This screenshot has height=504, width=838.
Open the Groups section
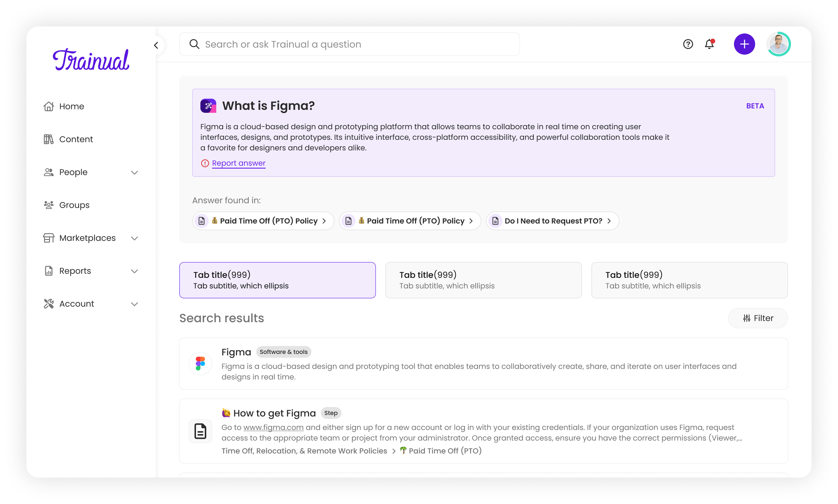coord(74,205)
